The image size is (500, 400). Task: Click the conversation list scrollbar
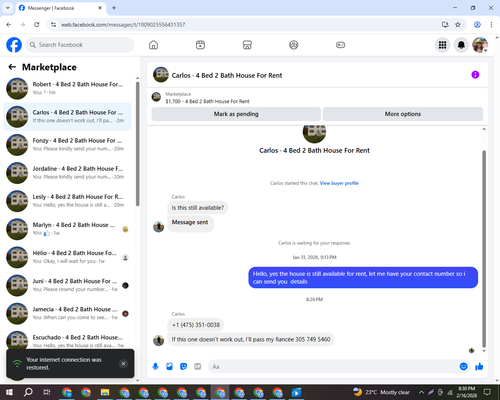137,143
